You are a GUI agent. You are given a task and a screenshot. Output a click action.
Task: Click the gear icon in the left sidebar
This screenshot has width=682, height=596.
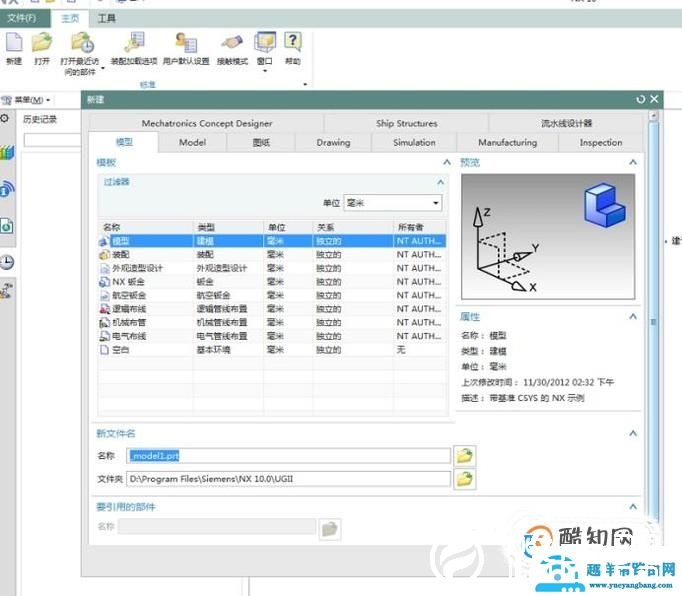coord(4,118)
